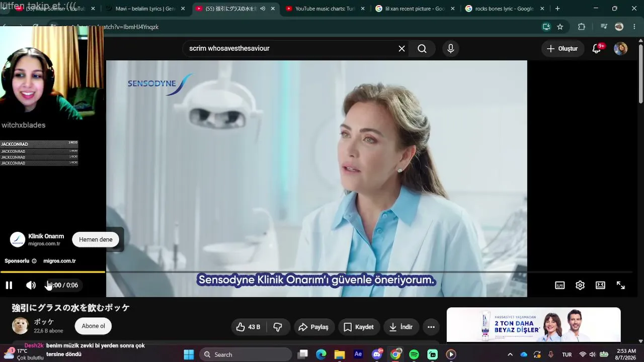Open Task View on the taskbar
This screenshot has height=362, width=644.
302,354
